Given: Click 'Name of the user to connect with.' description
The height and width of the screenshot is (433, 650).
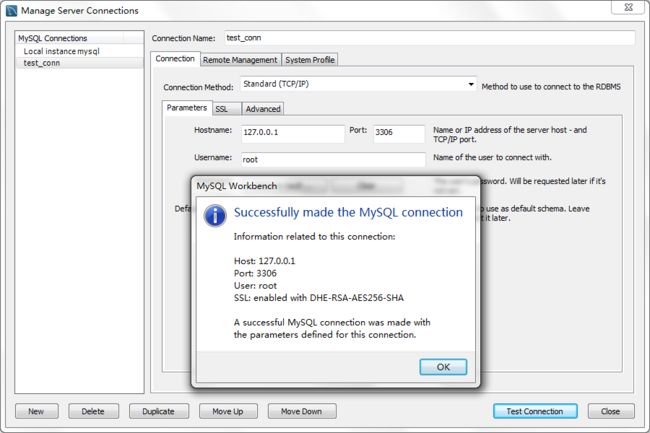Looking at the screenshot, I should pos(492,157).
